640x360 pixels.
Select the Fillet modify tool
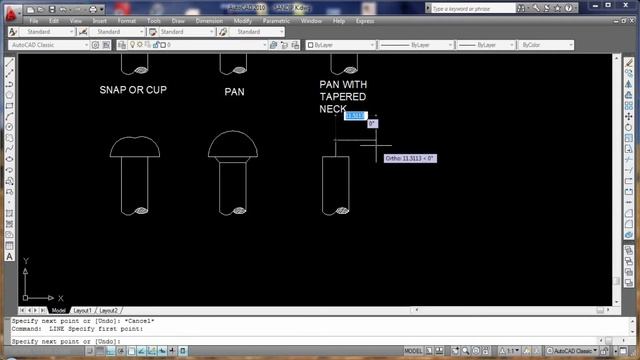[629, 224]
